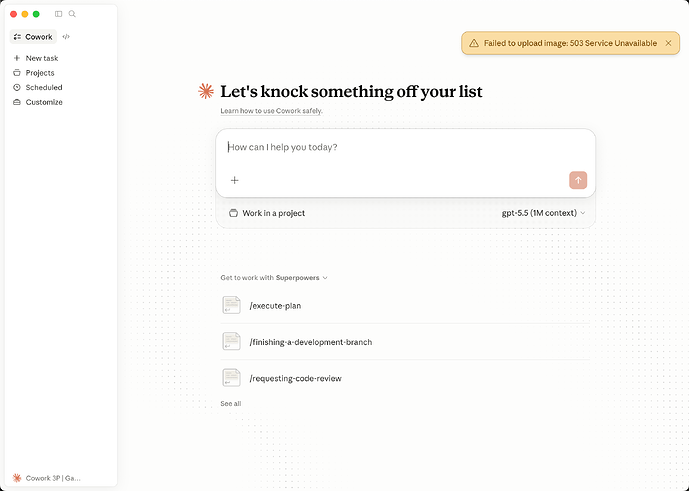
Task: Click See all skills link
Action: [231, 404]
